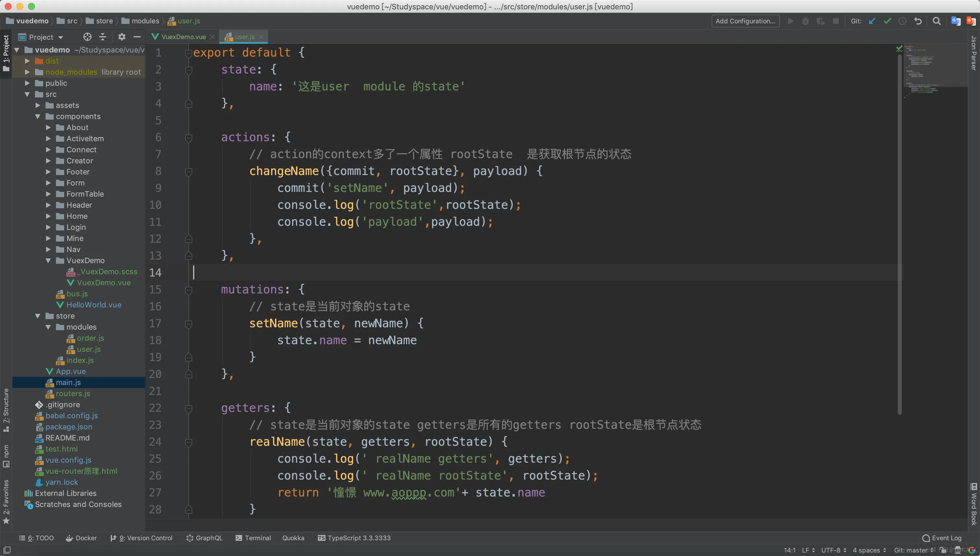This screenshot has height=556, width=980.
Task: Open Search Everywhere magnifier icon
Action: click(937, 21)
